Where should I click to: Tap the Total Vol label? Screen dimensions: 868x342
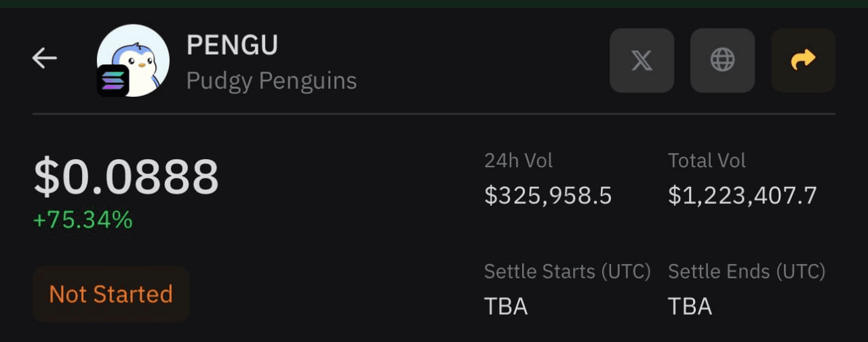click(x=707, y=161)
